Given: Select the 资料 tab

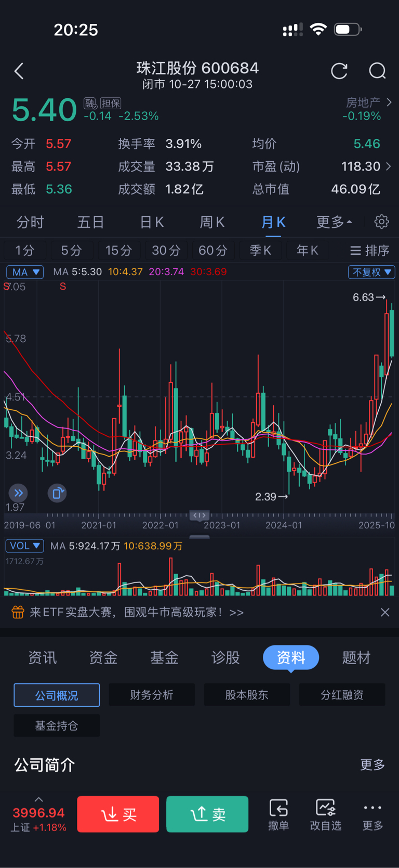Looking at the screenshot, I should coord(291,658).
